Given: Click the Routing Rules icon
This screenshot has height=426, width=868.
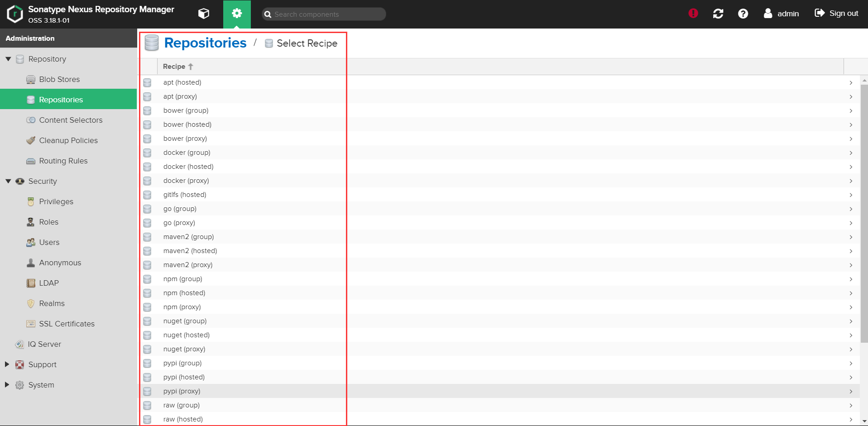Looking at the screenshot, I should tap(31, 161).
